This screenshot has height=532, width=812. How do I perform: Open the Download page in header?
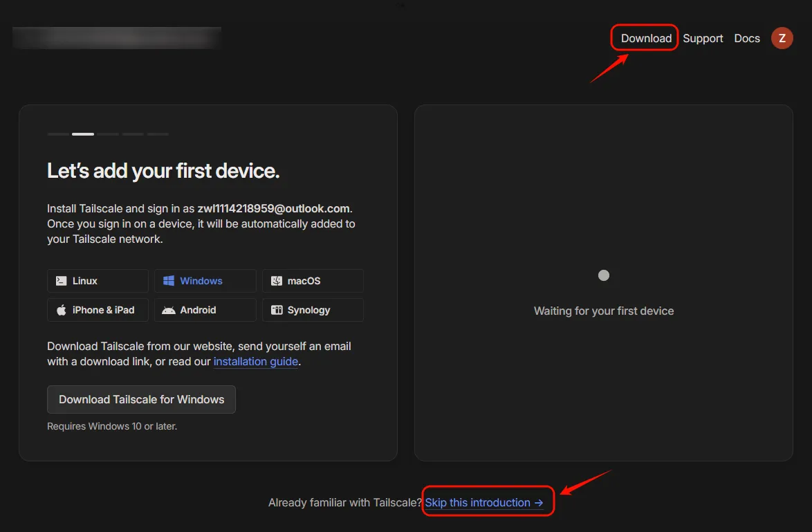coord(646,38)
